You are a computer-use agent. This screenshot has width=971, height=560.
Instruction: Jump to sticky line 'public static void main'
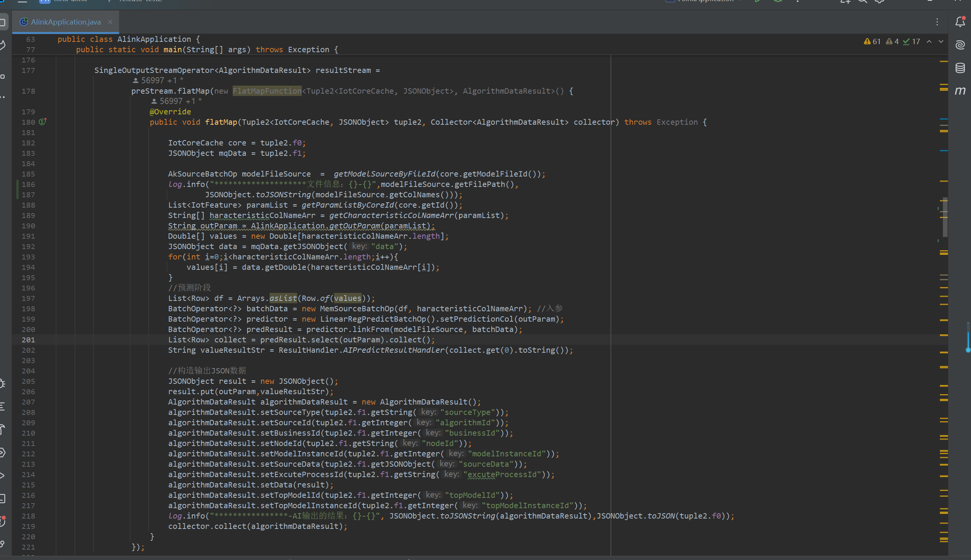coord(207,50)
